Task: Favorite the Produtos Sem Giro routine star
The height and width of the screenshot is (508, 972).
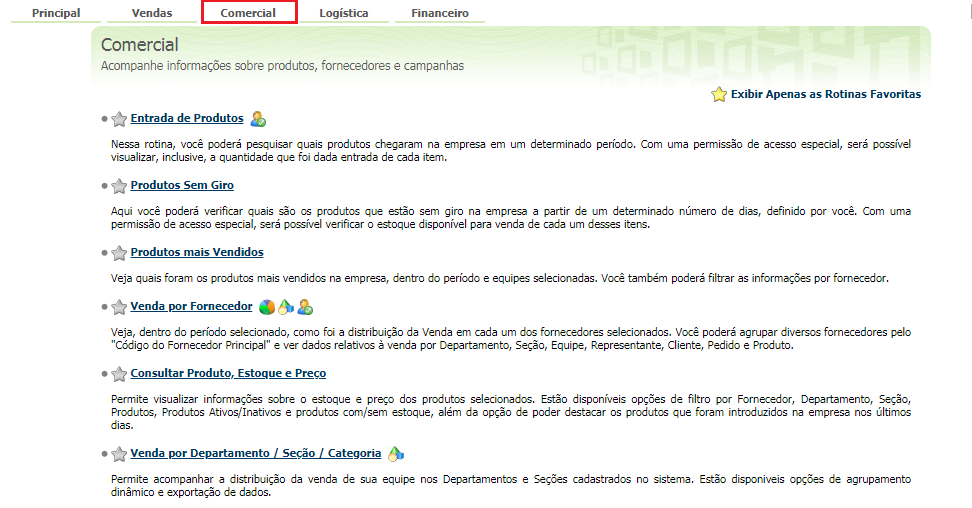Action: (119, 185)
